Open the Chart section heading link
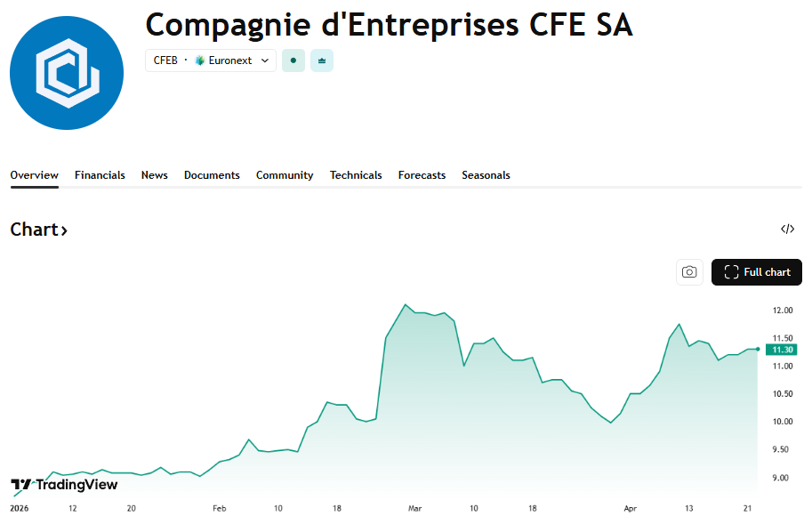 (x=39, y=230)
